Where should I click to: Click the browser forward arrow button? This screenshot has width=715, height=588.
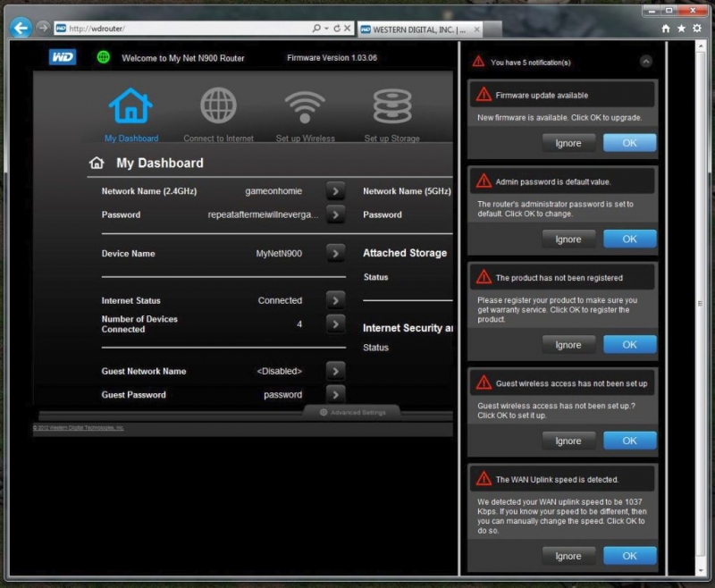(x=43, y=29)
